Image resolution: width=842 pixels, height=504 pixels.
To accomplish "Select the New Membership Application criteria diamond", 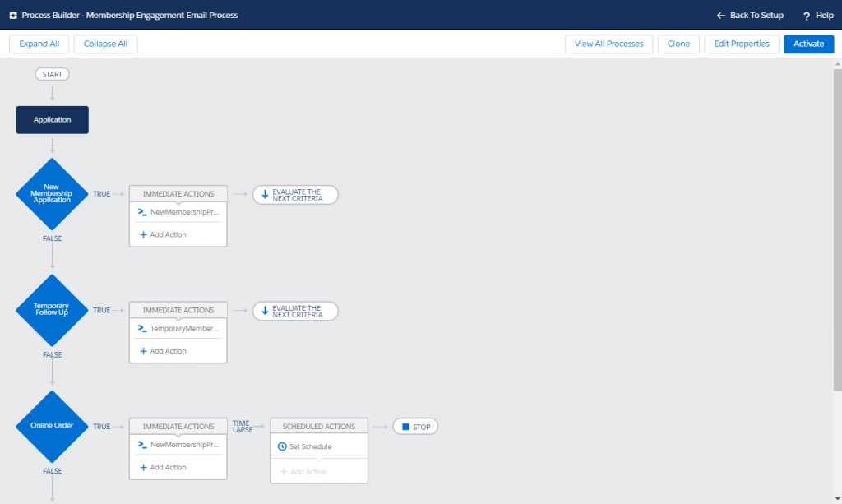I will tap(52, 194).
